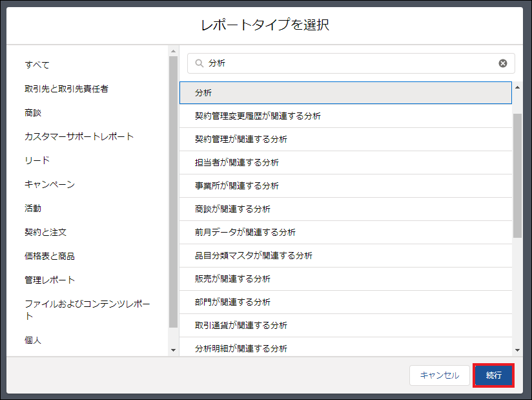Click the report list scrollbar up arrow
The height and width of the screenshot is (400, 532).
pyautogui.click(x=518, y=86)
